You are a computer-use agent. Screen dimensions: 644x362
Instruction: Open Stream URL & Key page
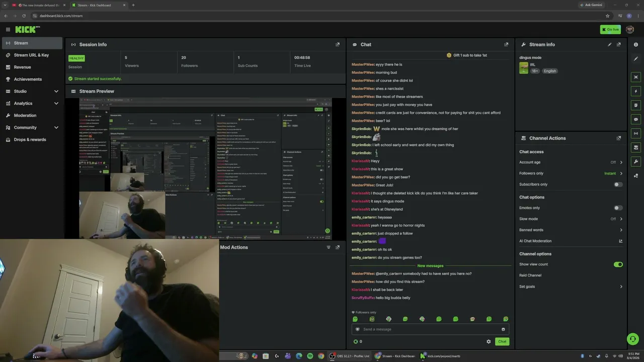32,55
